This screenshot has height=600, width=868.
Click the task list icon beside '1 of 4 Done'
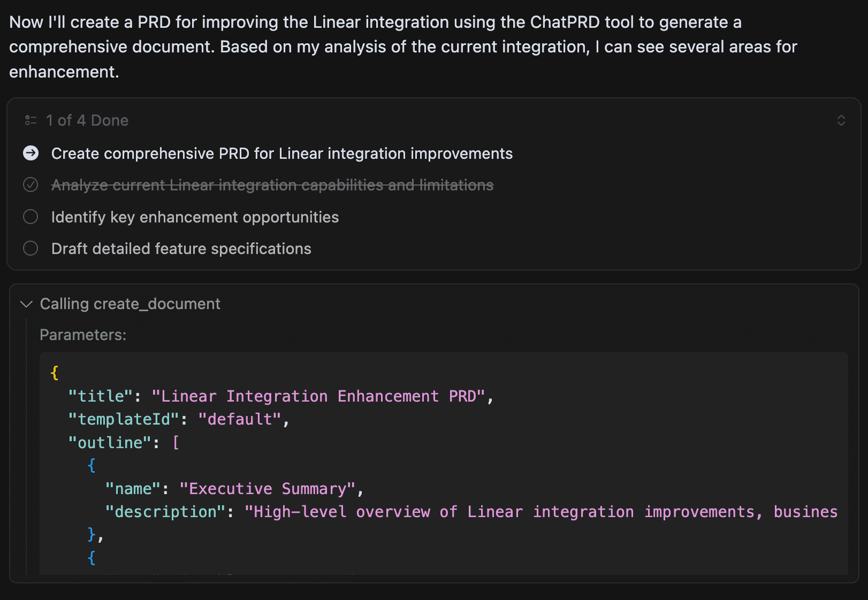31,120
